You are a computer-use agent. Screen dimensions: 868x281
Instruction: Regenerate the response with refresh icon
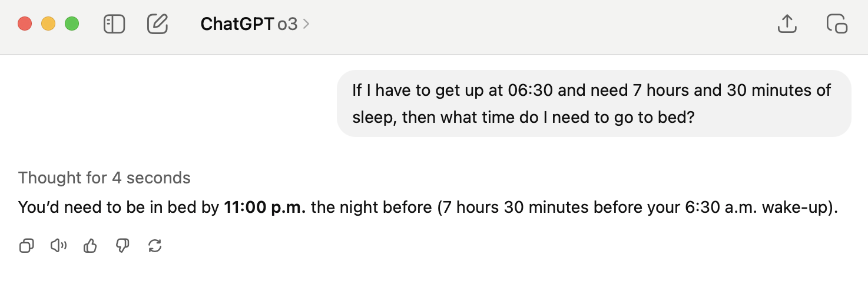click(x=155, y=246)
